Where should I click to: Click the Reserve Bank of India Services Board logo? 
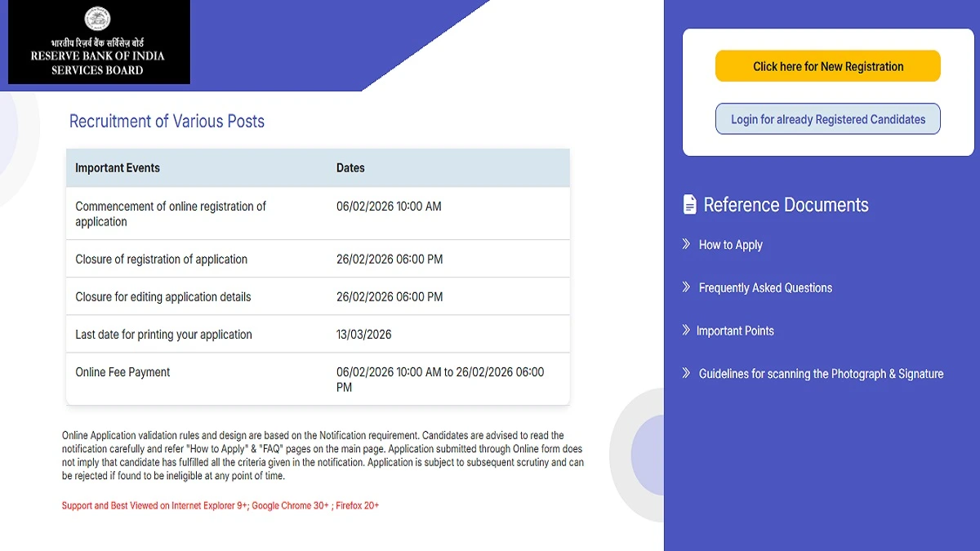(x=97, y=42)
